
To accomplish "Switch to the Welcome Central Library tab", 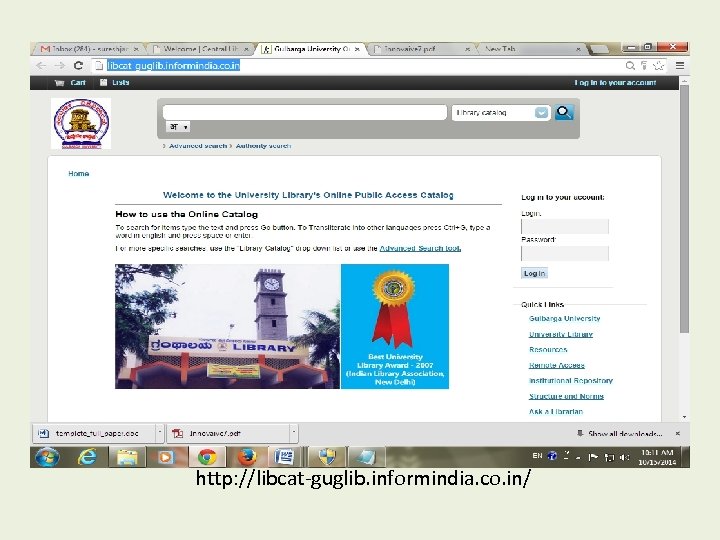I will 201,49.
